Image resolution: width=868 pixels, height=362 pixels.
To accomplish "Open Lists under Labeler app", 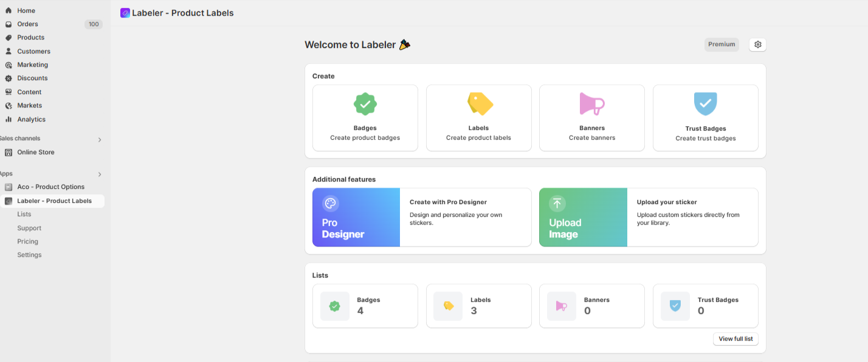I will coord(24,214).
